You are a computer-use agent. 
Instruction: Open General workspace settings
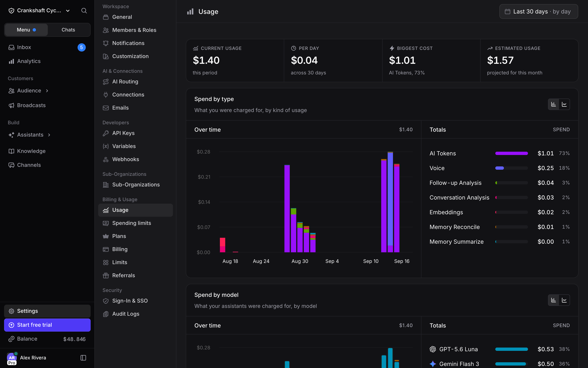pos(135,17)
